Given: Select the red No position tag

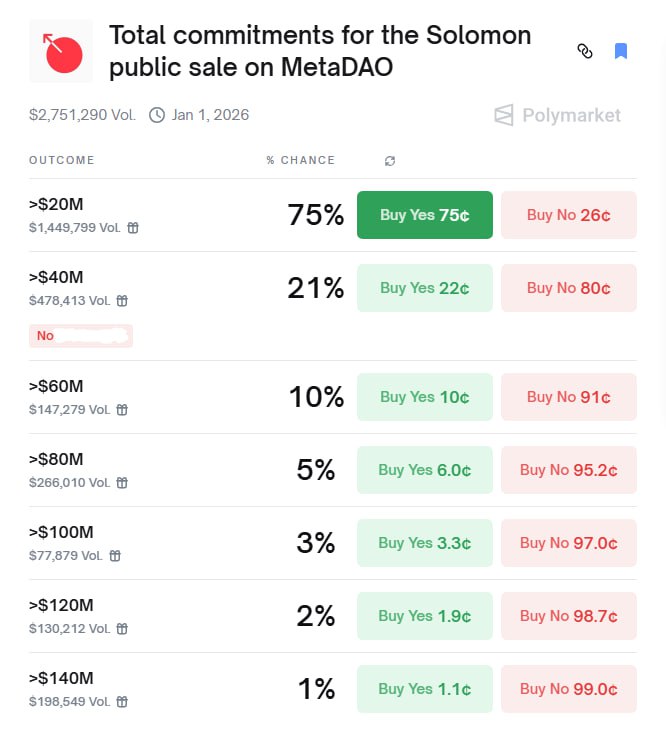Looking at the screenshot, I should coord(81,336).
